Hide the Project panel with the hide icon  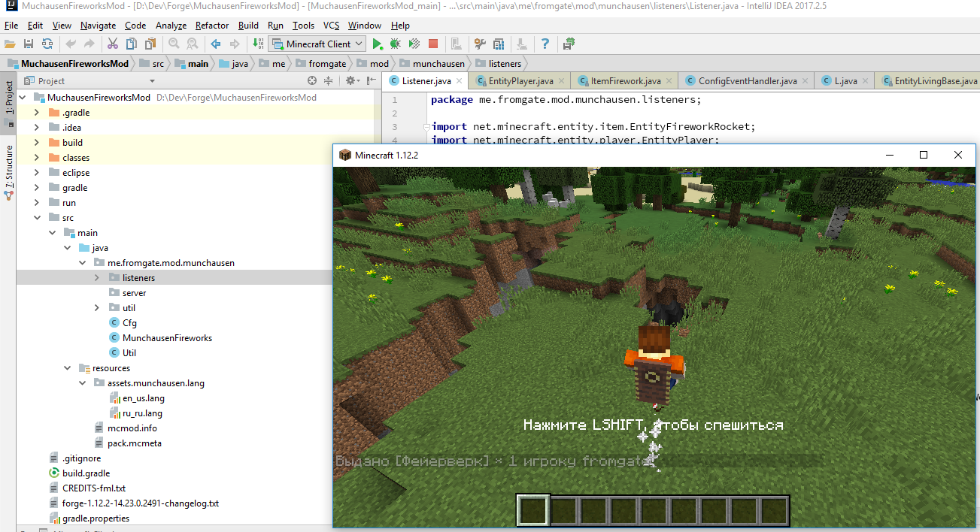point(371,80)
